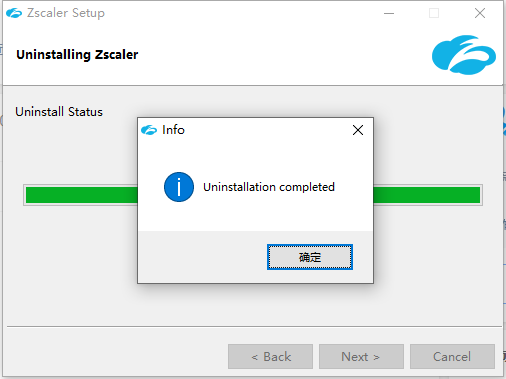Click the Zscaler icon in the Setup title bar
The height and width of the screenshot is (379, 506).
click(x=14, y=13)
